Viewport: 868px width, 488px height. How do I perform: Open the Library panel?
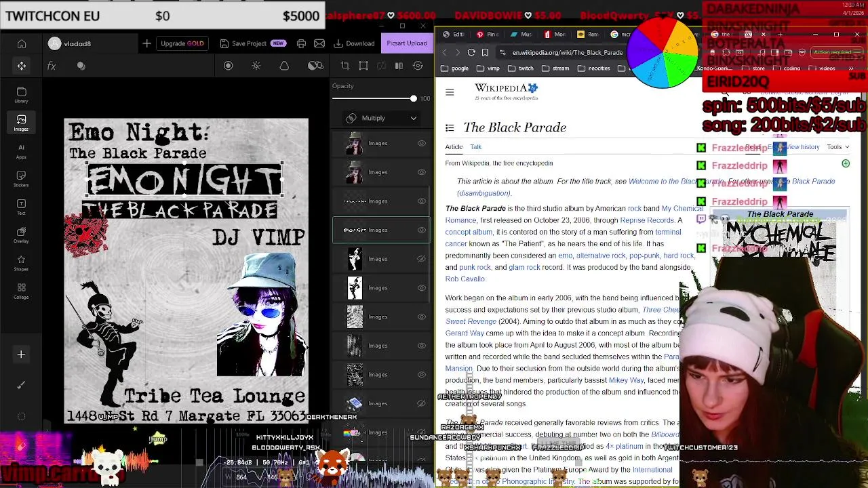pyautogui.click(x=22, y=95)
